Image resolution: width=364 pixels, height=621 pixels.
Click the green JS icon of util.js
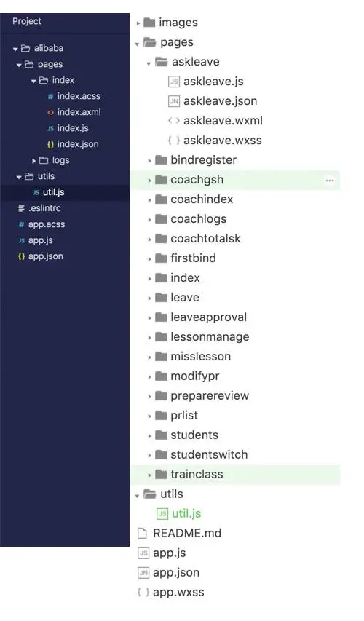162,514
